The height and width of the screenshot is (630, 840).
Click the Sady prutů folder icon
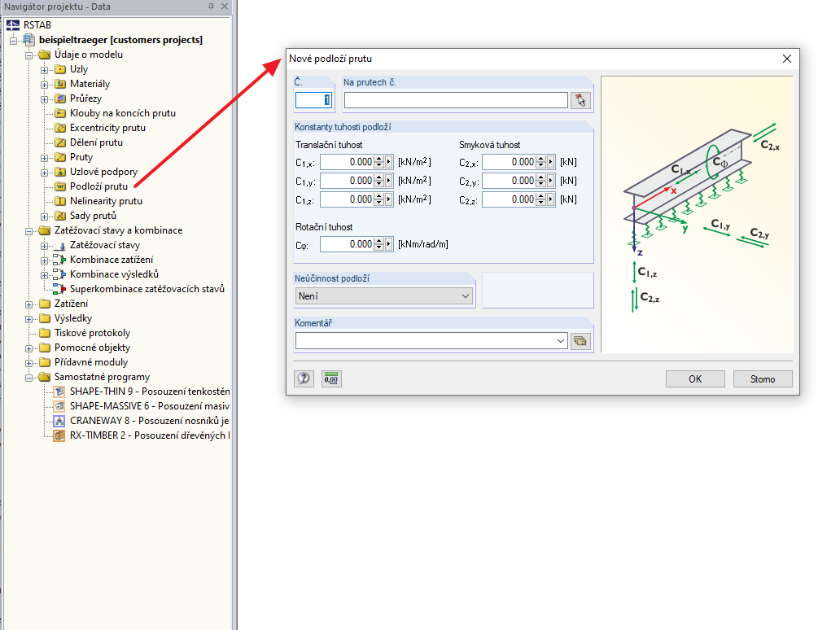60,216
